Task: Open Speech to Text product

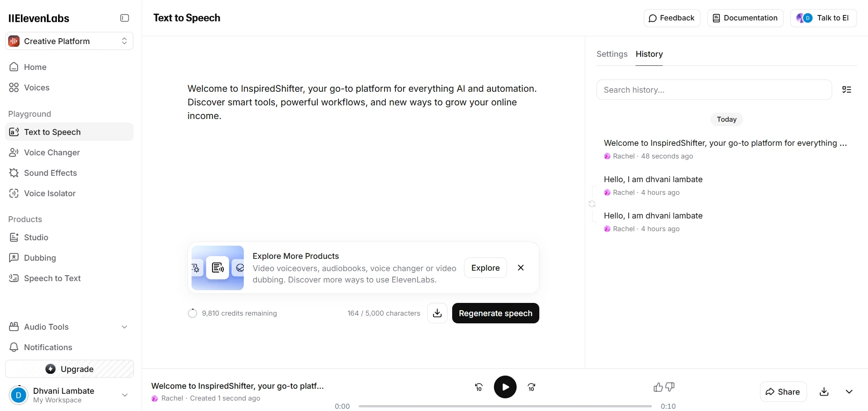Action: [x=69, y=278]
